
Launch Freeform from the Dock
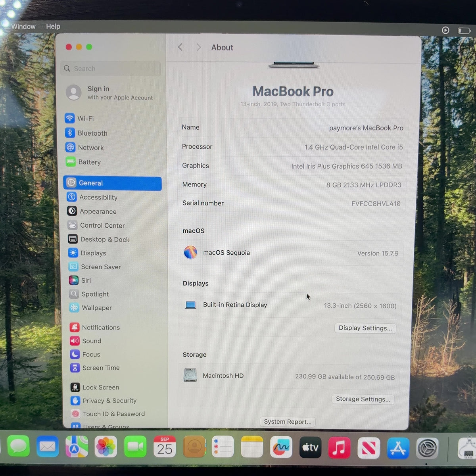click(x=281, y=447)
